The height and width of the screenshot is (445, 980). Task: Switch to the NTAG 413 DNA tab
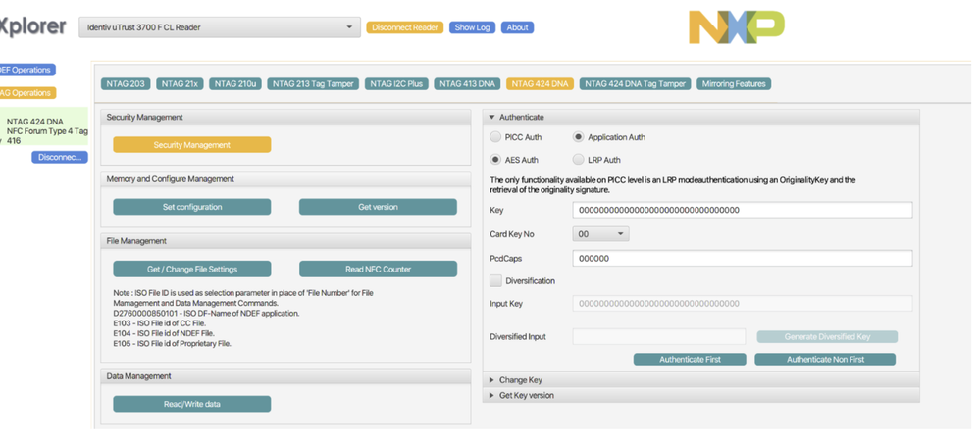coord(467,83)
